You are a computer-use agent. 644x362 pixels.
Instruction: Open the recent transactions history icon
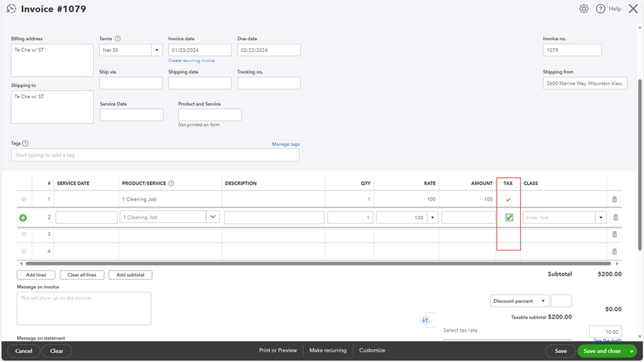[11, 8]
